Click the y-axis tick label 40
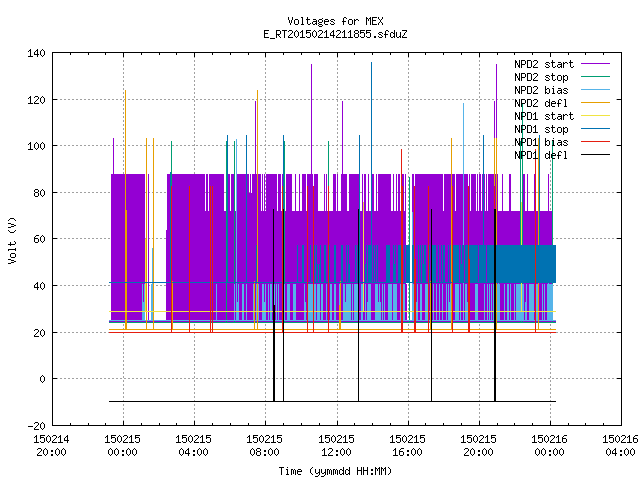The image size is (640, 480). (x=39, y=286)
